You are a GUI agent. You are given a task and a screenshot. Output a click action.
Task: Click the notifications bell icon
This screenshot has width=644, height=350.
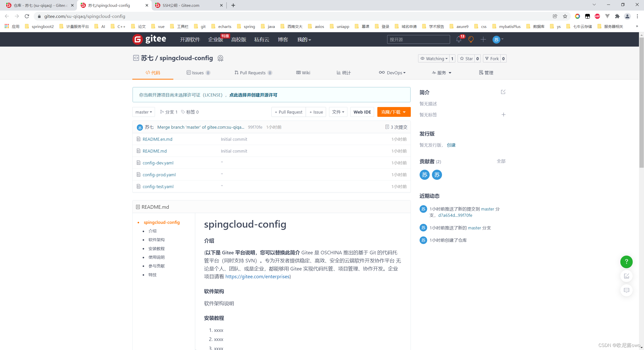tap(459, 40)
